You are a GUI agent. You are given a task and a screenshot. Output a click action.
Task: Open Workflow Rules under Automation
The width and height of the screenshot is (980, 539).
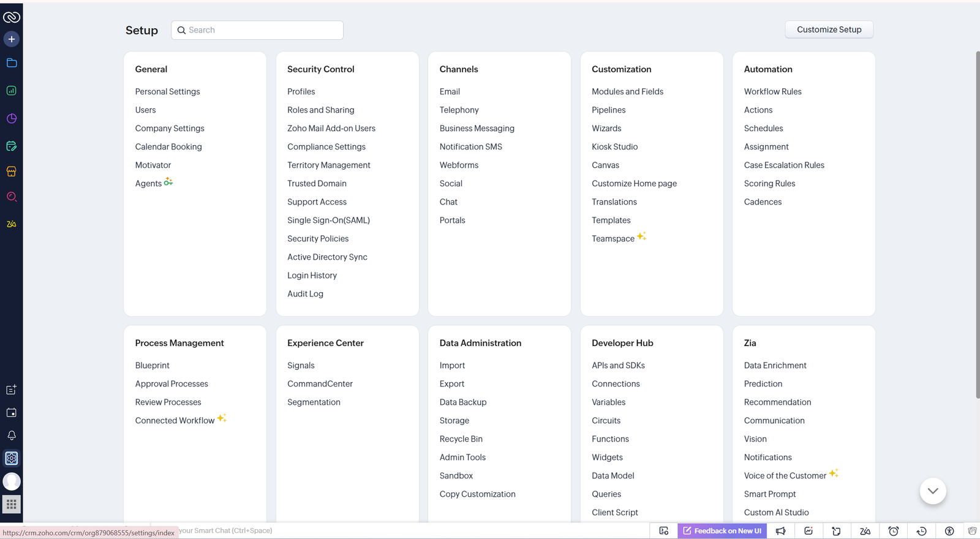tap(772, 92)
